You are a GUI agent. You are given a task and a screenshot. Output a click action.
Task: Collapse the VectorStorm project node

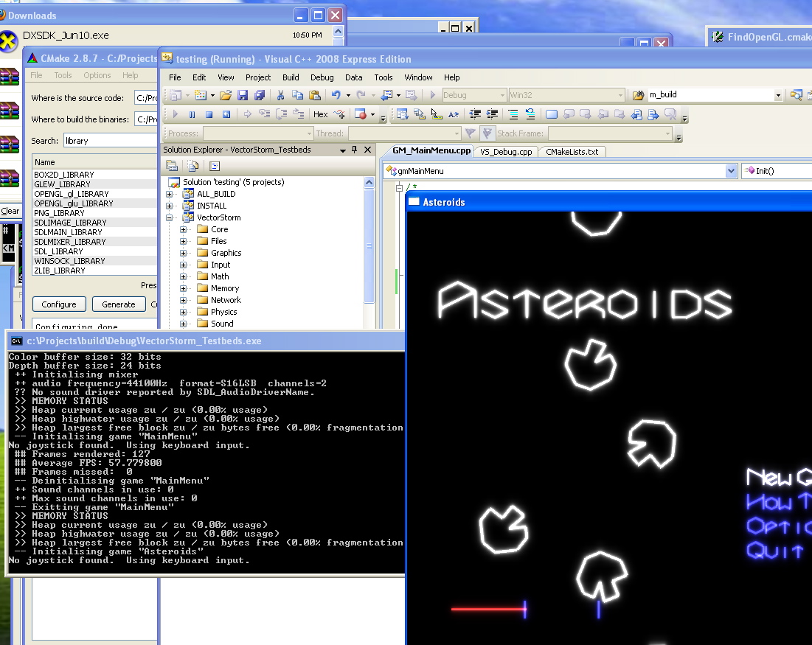coord(169,218)
